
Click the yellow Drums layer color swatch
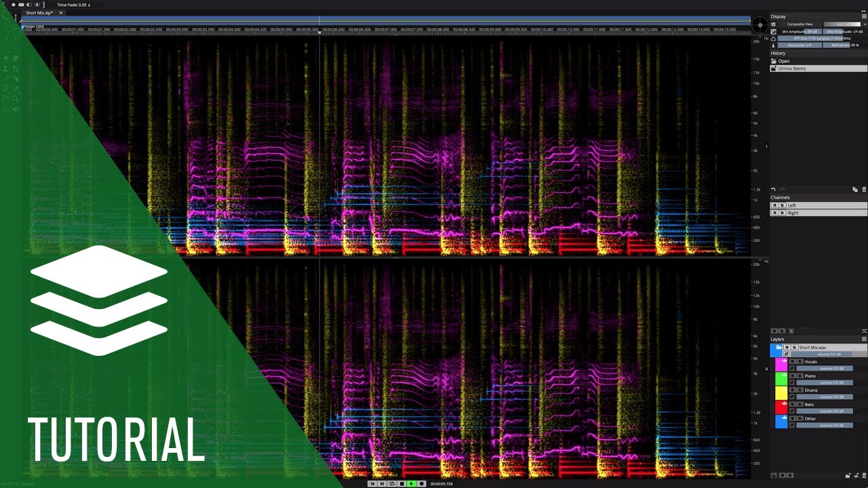pos(781,393)
